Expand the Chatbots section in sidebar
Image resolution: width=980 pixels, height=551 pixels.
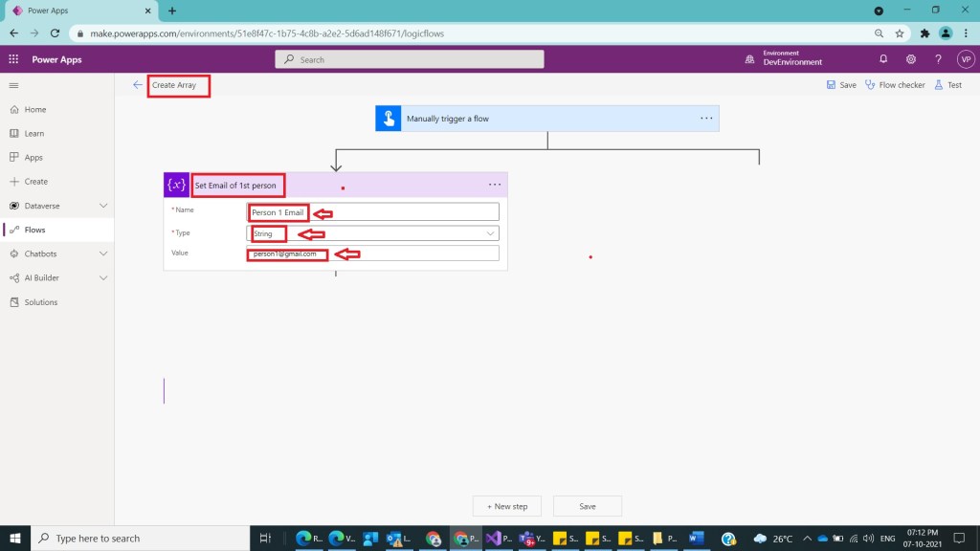click(103, 253)
